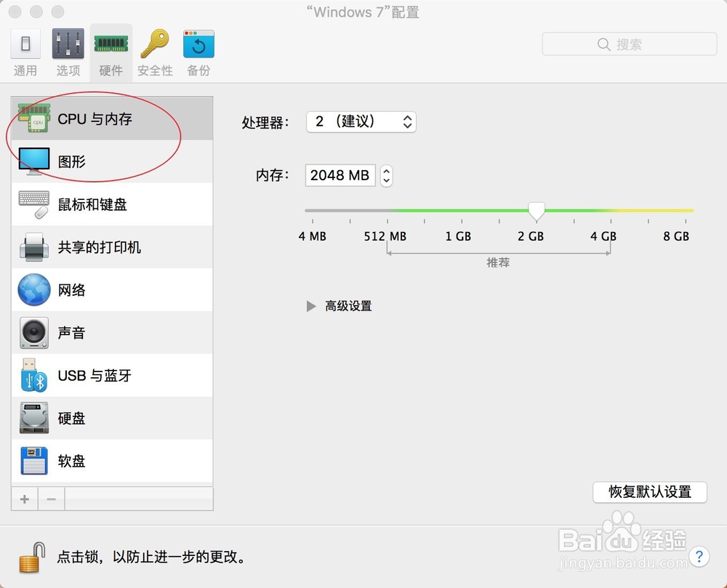This screenshot has height=588, width=727.
Task: Open the 通用 (General) toolbar icon
Action: point(25,44)
